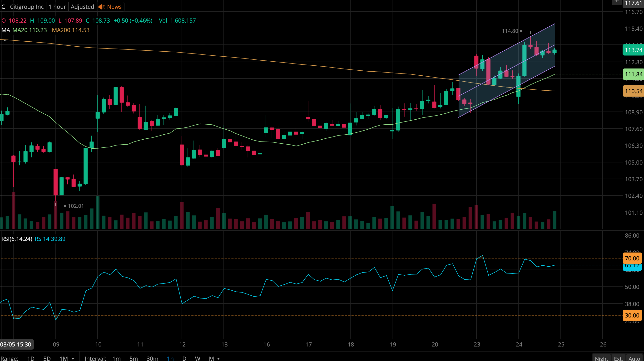Click the Citigroup Inc symbol label
This screenshot has width=644, height=361.
[x=27, y=7]
